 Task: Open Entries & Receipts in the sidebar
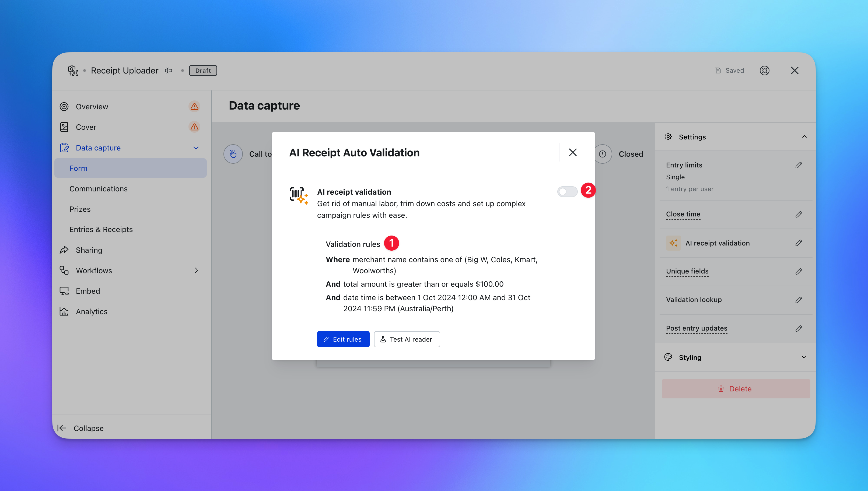click(101, 229)
